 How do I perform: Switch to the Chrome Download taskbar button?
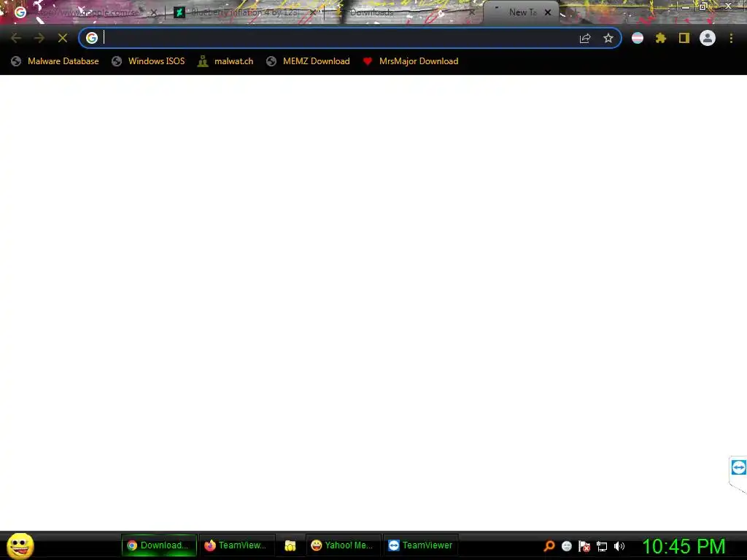point(159,545)
